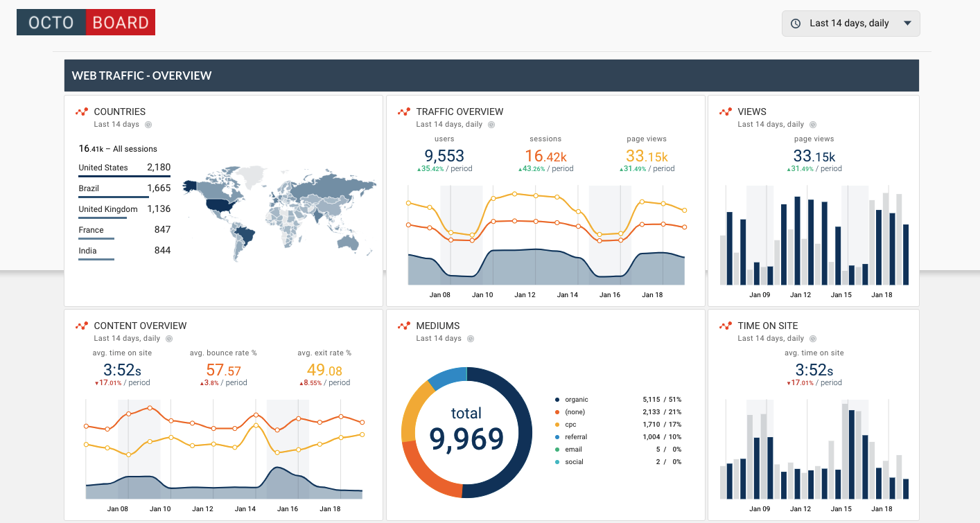Click the Time on Site widget chart icon
Image resolution: width=980 pixels, height=523 pixels.
pyautogui.click(x=726, y=326)
